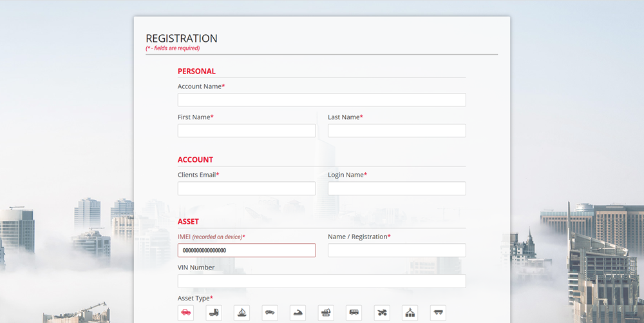Choose the trailer asset type icon
The image size is (644, 323).
[438, 313]
